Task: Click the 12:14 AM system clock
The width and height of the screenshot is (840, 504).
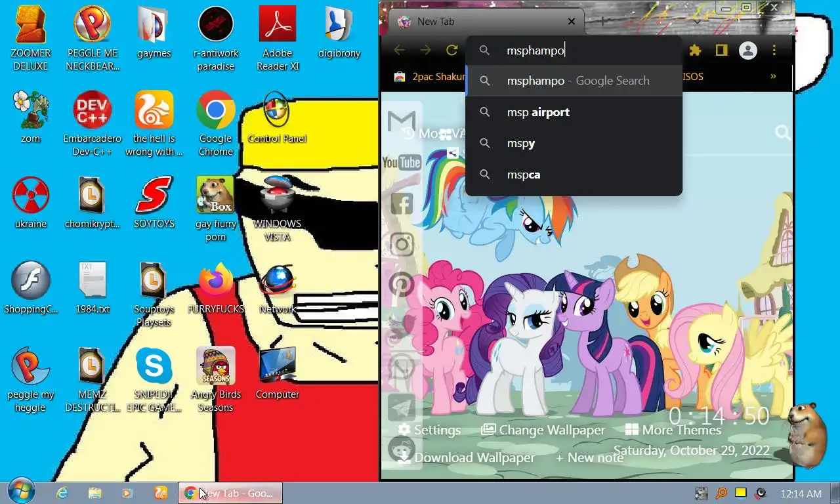Action: point(801,493)
